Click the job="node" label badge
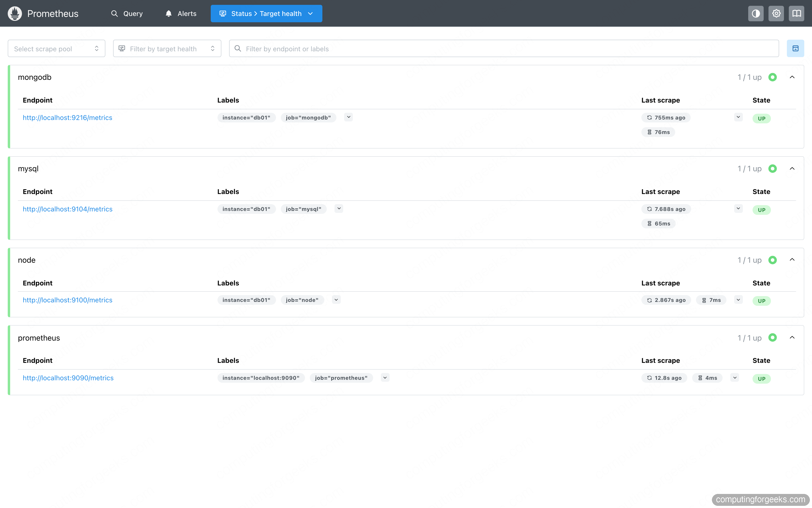Screen dimensions: 812x508 point(302,300)
